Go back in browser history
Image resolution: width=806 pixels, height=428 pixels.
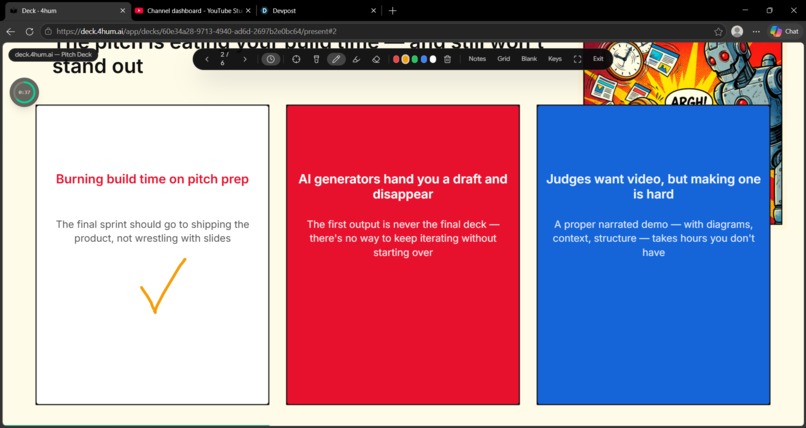tap(10, 31)
